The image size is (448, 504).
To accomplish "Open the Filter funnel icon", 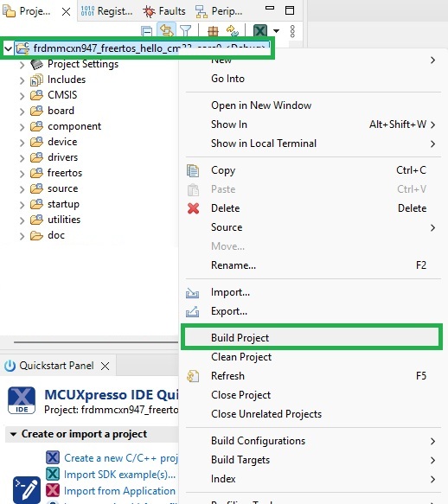I will [x=186, y=31].
